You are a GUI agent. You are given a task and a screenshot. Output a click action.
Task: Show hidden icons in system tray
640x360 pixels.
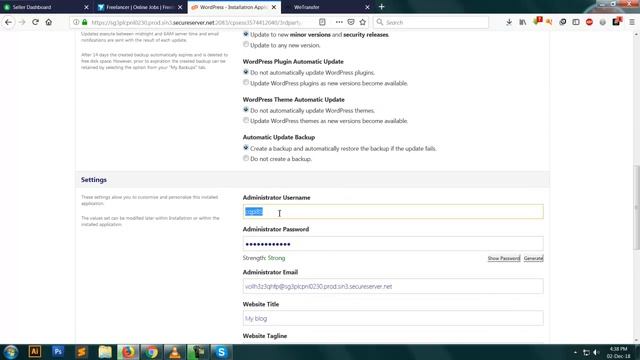(575, 352)
